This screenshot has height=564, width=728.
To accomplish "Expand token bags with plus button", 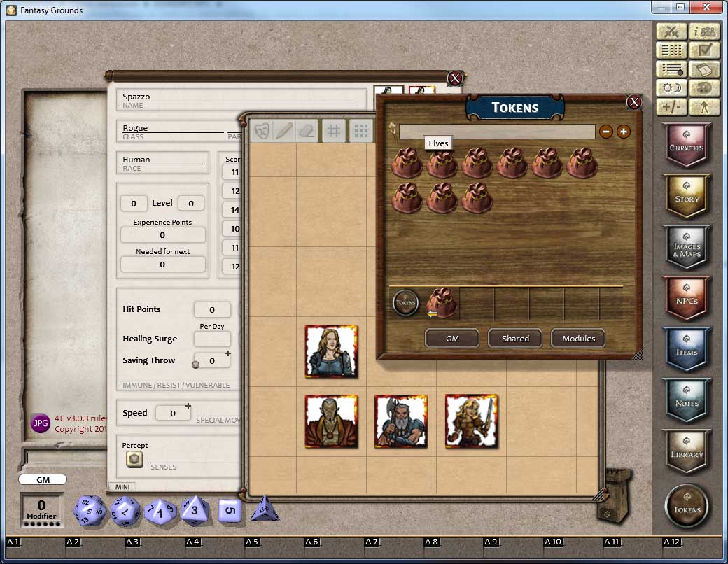I will tap(623, 132).
